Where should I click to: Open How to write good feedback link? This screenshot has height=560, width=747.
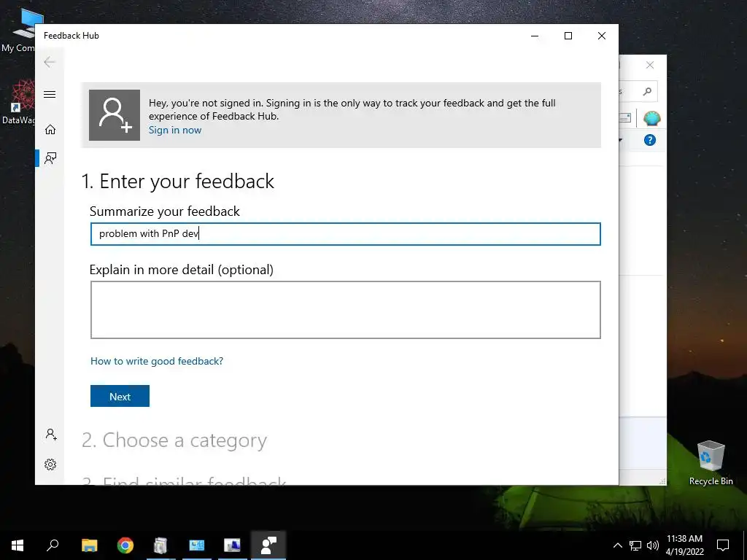[157, 361]
